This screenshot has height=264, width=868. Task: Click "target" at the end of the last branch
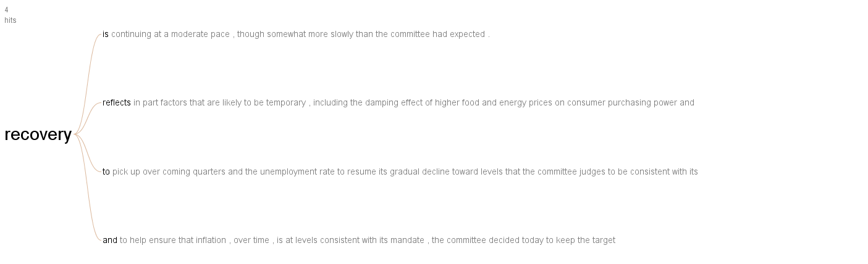pyautogui.click(x=602, y=240)
